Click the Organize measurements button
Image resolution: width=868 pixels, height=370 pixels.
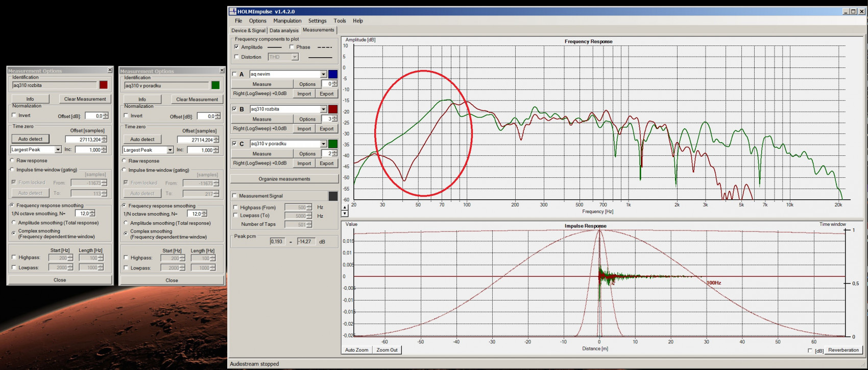click(x=284, y=179)
